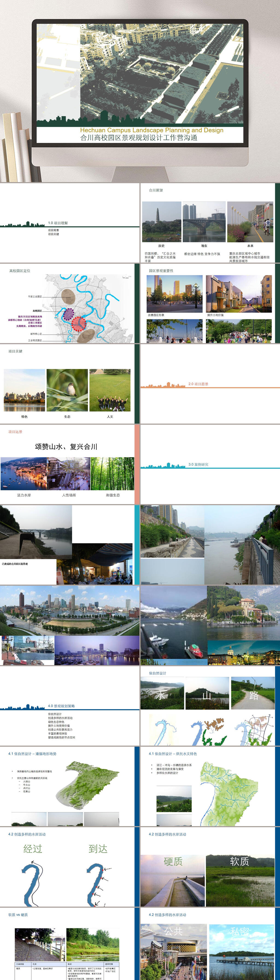The image size is (280, 980).
Task: Click the green '到达' label
Action: click(x=98, y=848)
